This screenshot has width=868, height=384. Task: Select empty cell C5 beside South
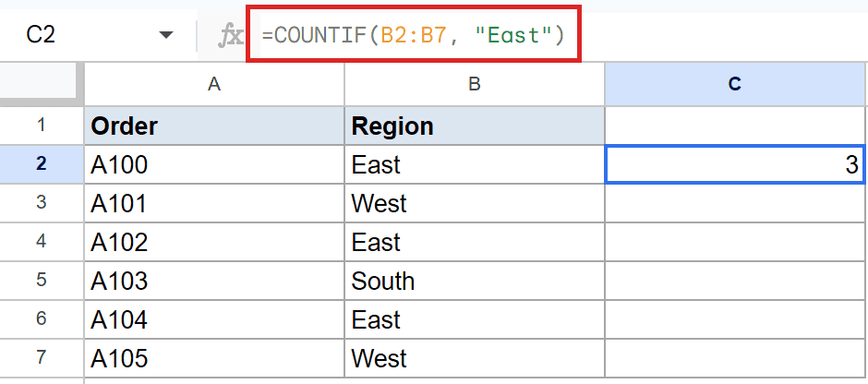(735, 281)
